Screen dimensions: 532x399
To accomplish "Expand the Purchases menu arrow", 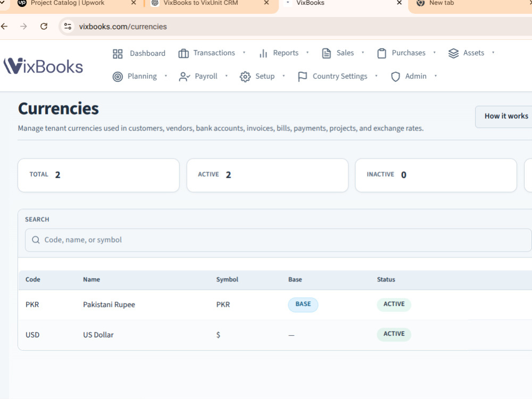I will coord(434,53).
